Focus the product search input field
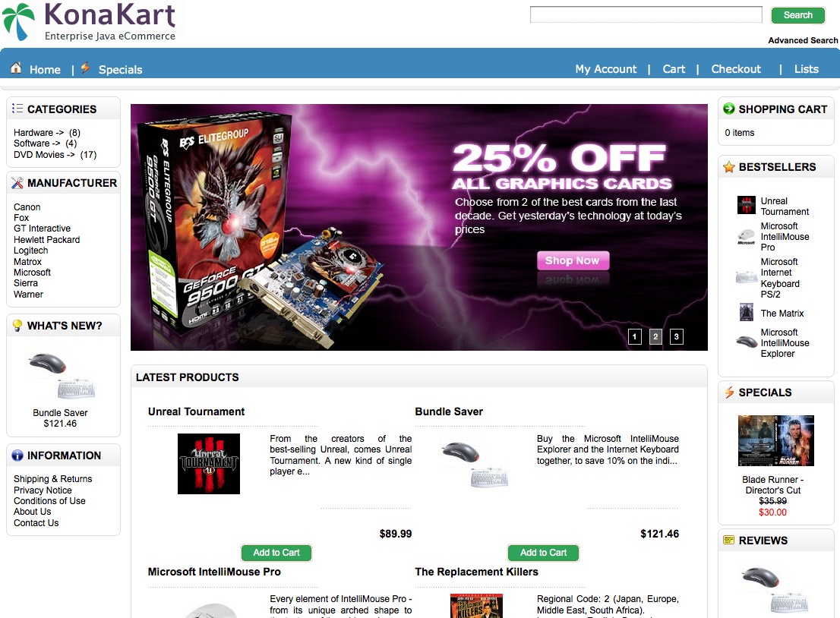This screenshot has width=840, height=618. 646,14
